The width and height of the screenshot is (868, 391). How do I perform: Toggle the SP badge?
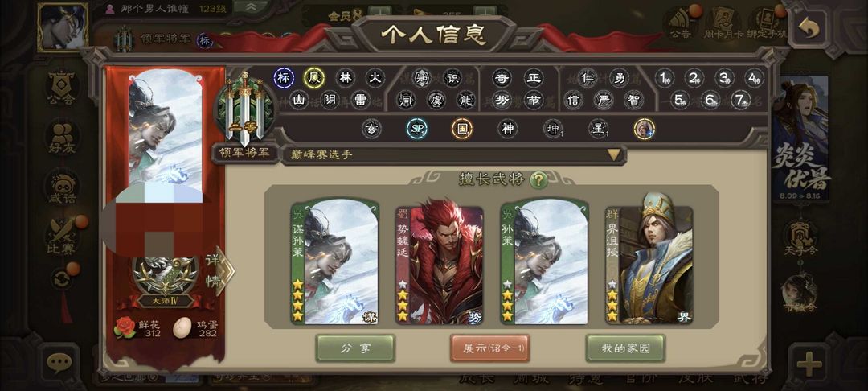pyautogui.click(x=417, y=129)
